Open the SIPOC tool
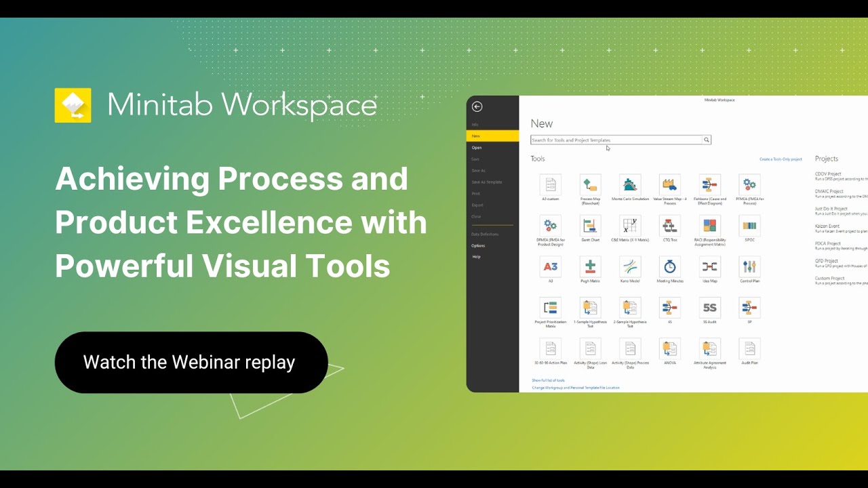 coord(749,226)
